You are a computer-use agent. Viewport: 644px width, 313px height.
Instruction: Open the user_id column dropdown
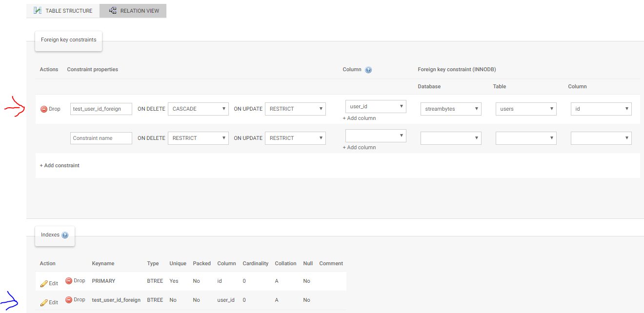(376, 106)
